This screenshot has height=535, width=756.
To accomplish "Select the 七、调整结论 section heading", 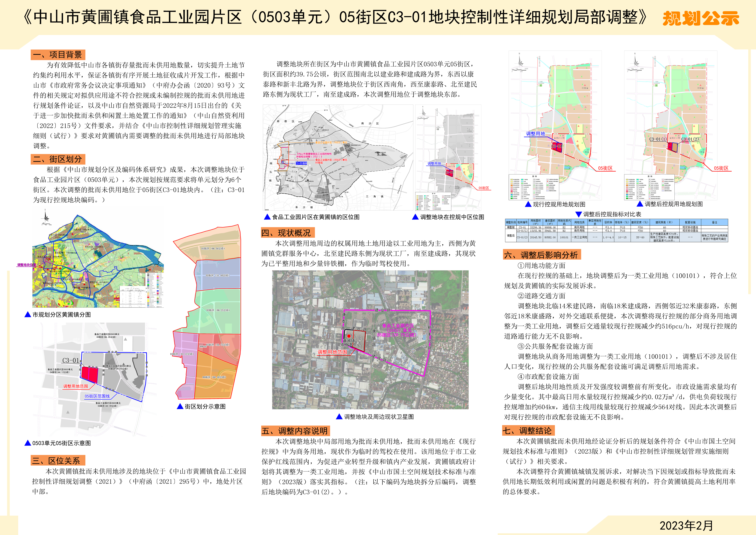I will coord(529,431).
